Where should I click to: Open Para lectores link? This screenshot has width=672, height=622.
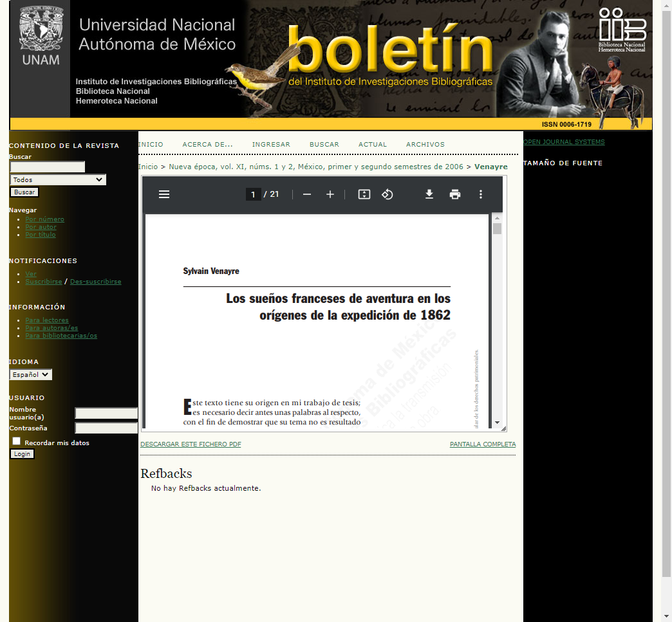tap(47, 320)
